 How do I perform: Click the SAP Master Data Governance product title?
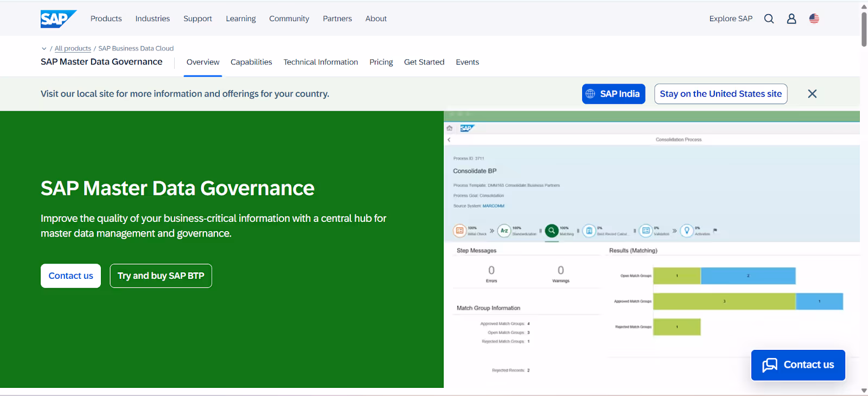(101, 62)
